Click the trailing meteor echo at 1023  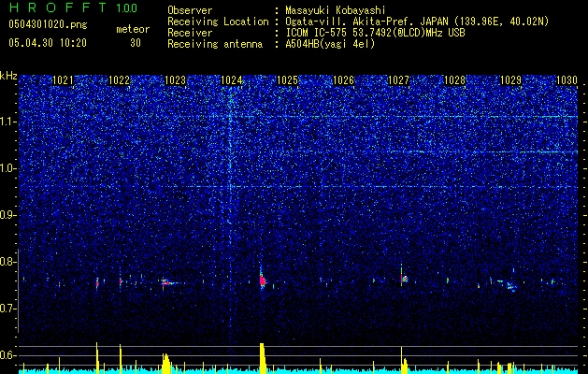[171, 283]
